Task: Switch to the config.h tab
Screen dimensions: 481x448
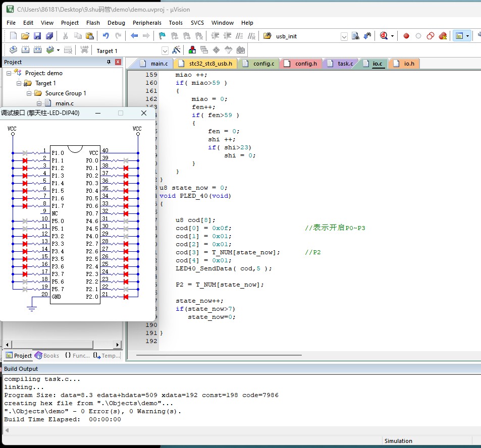Action: tap(301, 64)
